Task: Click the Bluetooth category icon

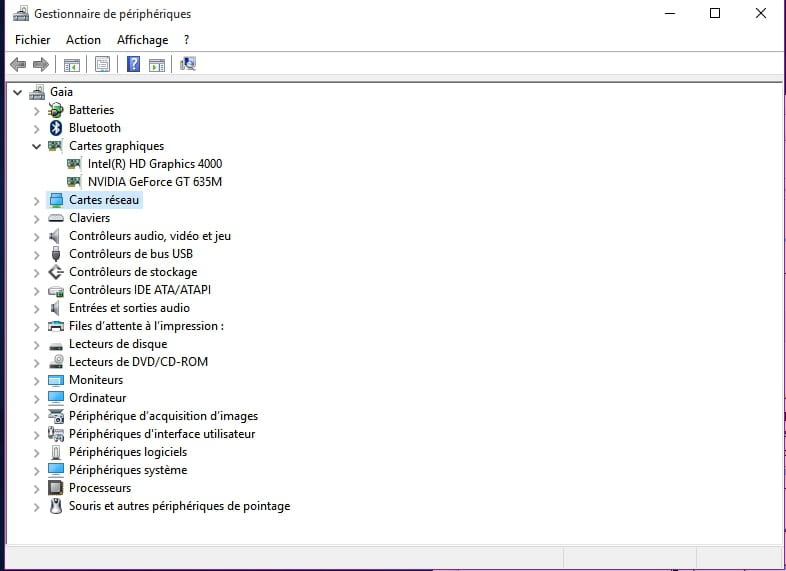Action: point(56,128)
